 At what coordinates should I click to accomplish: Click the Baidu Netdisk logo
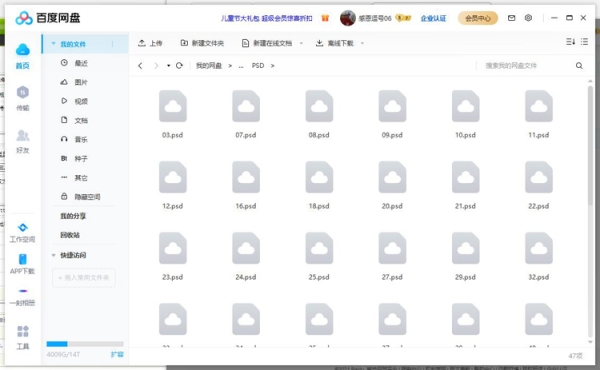pyautogui.click(x=48, y=18)
